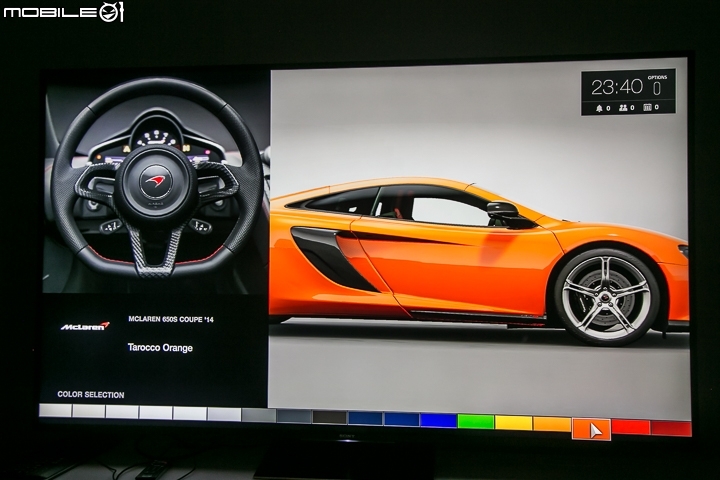
Task: Choose the green color swatch
Action: click(x=476, y=422)
